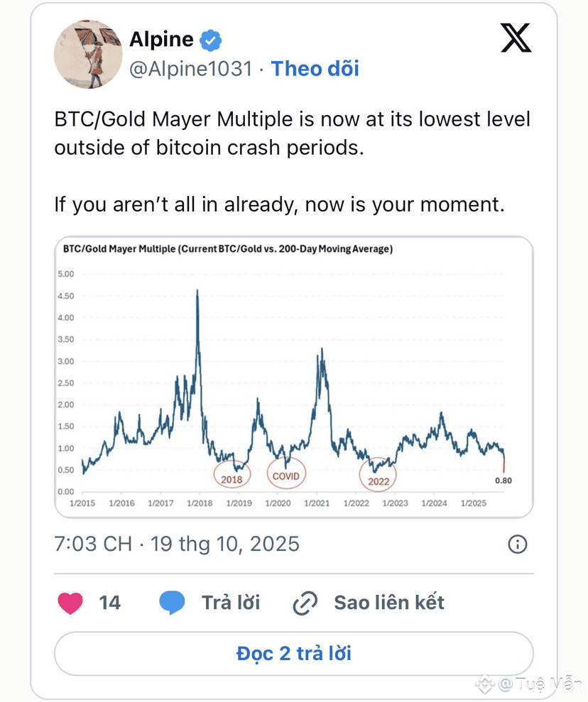Click the blue verified badge
Image resolution: width=588 pixels, height=702 pixels.
point(209,40)
